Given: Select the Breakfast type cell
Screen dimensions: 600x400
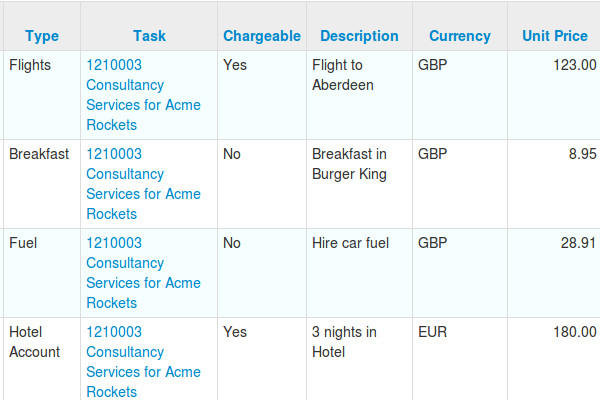Looking at the screenshot, I should tap(39, 154).
